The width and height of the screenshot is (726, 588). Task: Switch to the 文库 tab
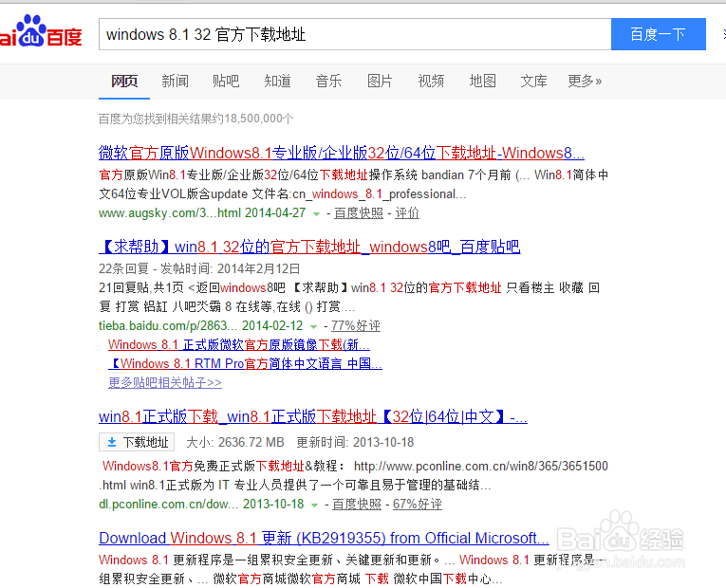[x=534, y=81]
